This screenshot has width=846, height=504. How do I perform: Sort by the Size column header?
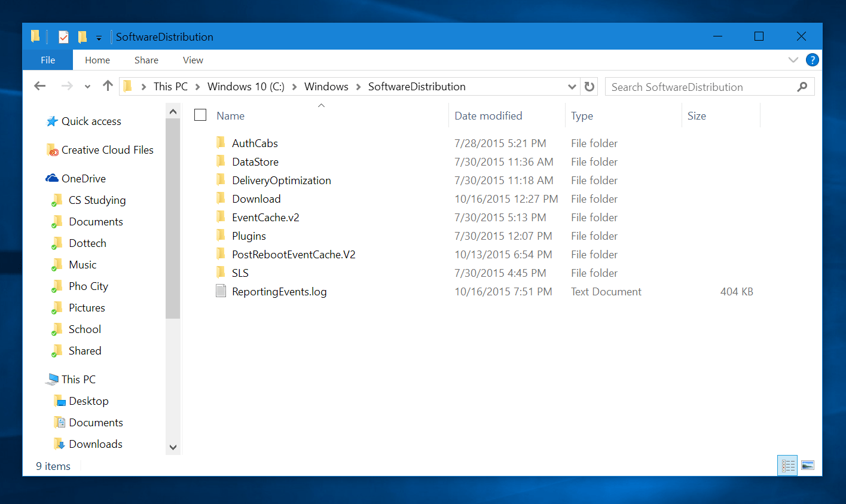tap(697, 116)
